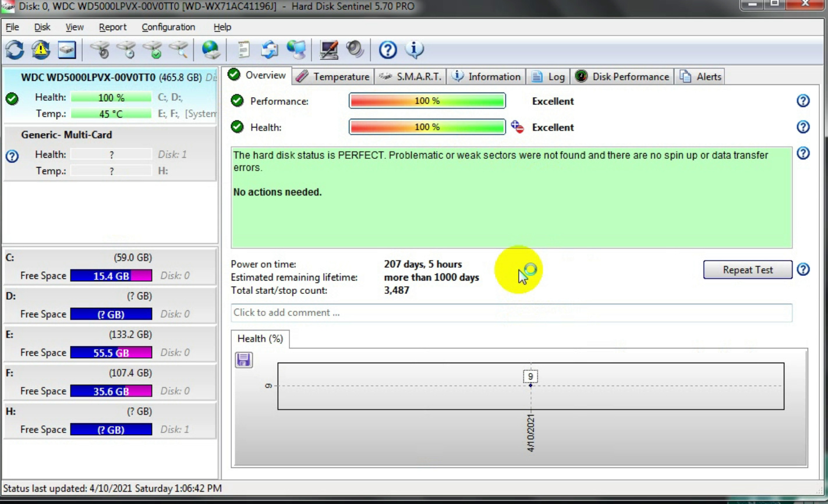Viewport: 828px width, 504px height.
Task: Click the globe with disk toolbar icon
Action: pyautogui.click(x=211, y=50)
